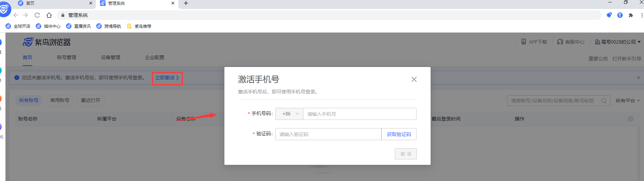Image resolution: width=644 pixels, height=181 pixels.
Task: Switch to 设备管理 tab
Action: (110, 57)
